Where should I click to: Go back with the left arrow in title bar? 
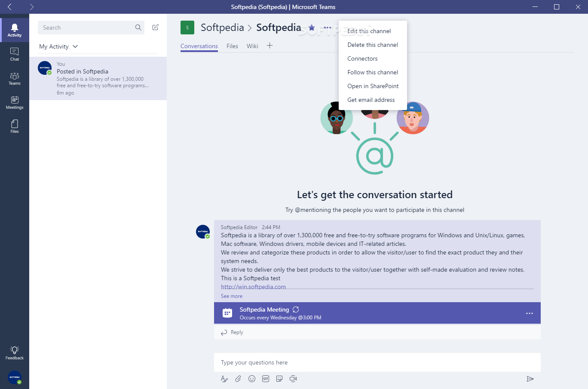[x=9, y=7]
